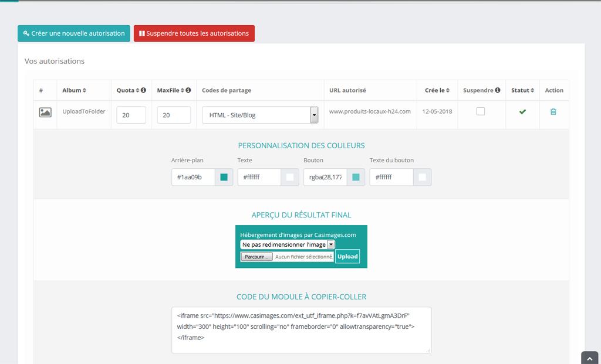Click the Parcourir file browse button
Viewport: 601px width, 364px height.
[x=256, y=257]
